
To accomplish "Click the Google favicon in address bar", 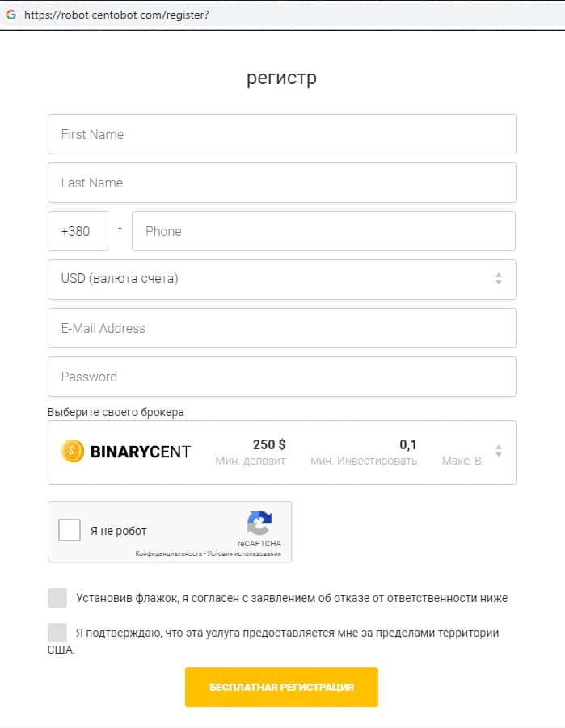I will (11, 15).
